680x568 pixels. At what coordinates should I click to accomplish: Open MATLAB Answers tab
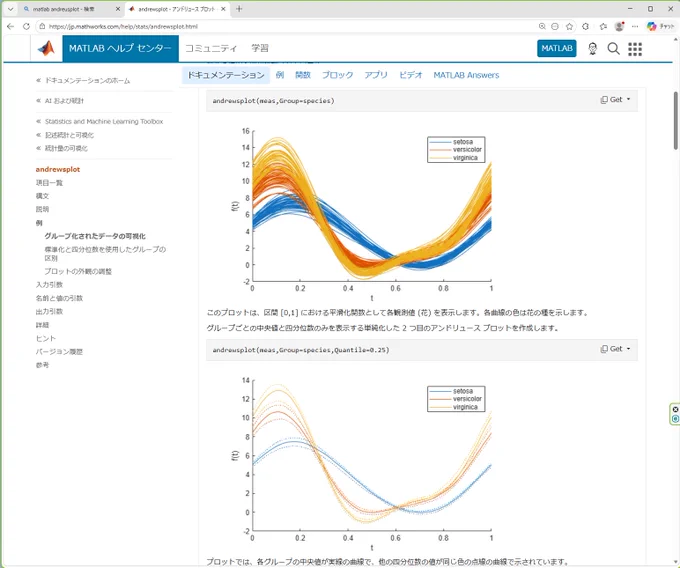[466, 75]
